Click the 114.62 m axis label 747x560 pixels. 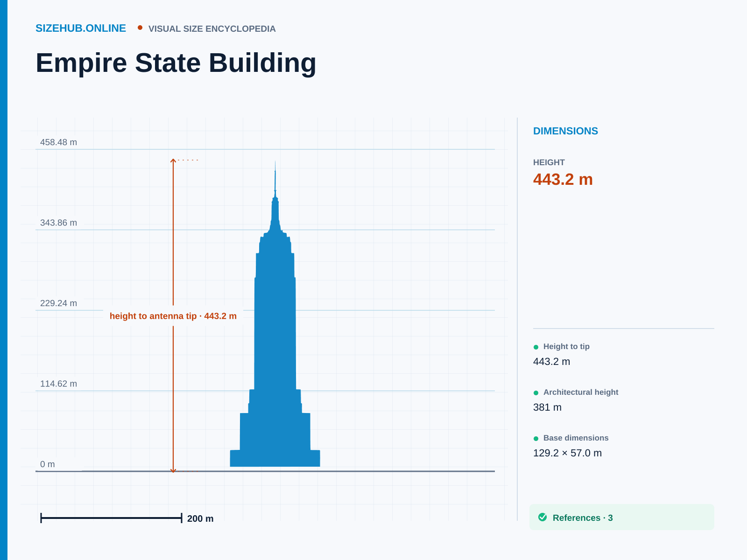58,384
